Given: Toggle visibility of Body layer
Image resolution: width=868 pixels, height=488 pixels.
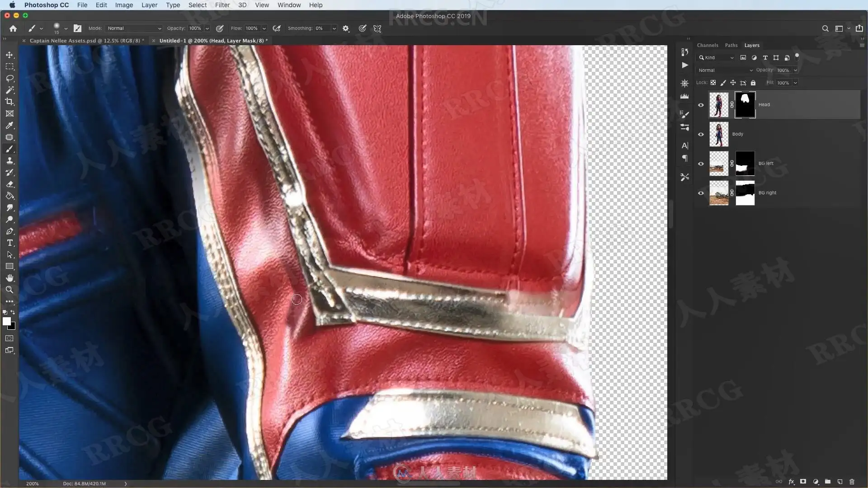Looking at the screenshot, I should (x=701, y=134).
